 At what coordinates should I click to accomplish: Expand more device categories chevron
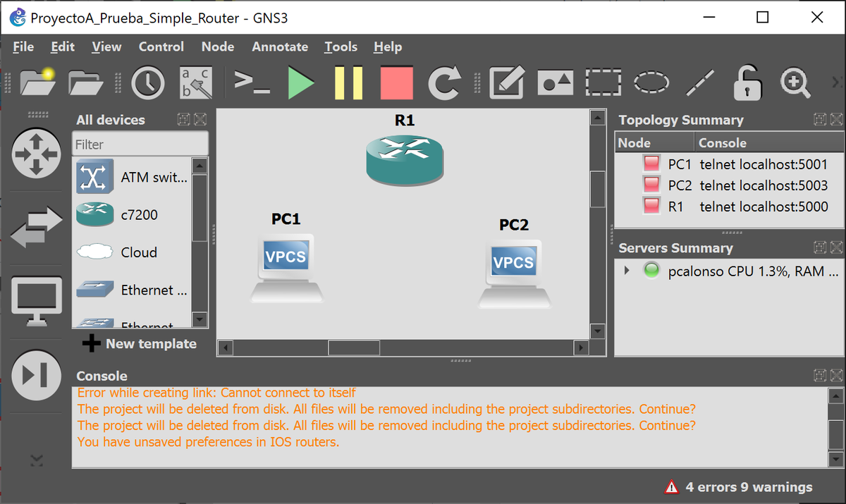point(37,460)
